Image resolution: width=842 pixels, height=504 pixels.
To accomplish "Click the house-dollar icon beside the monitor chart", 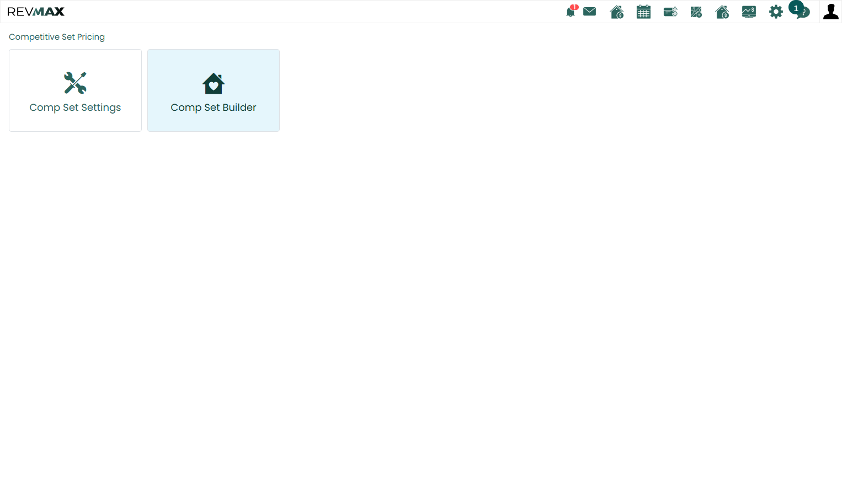I will tap(722, 12).
